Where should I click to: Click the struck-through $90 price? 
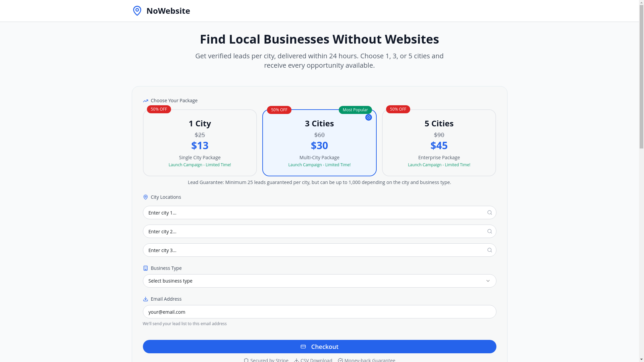tap(439, 135)
